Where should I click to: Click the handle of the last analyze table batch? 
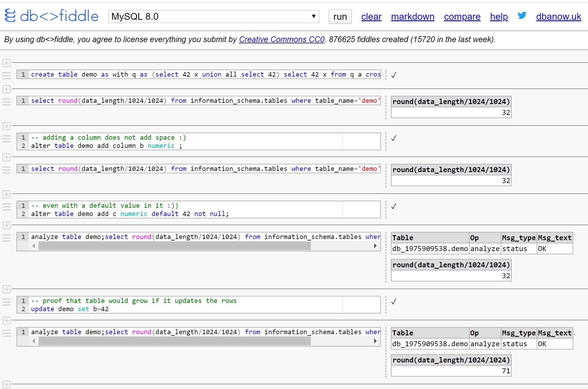(x=6, y=333)
